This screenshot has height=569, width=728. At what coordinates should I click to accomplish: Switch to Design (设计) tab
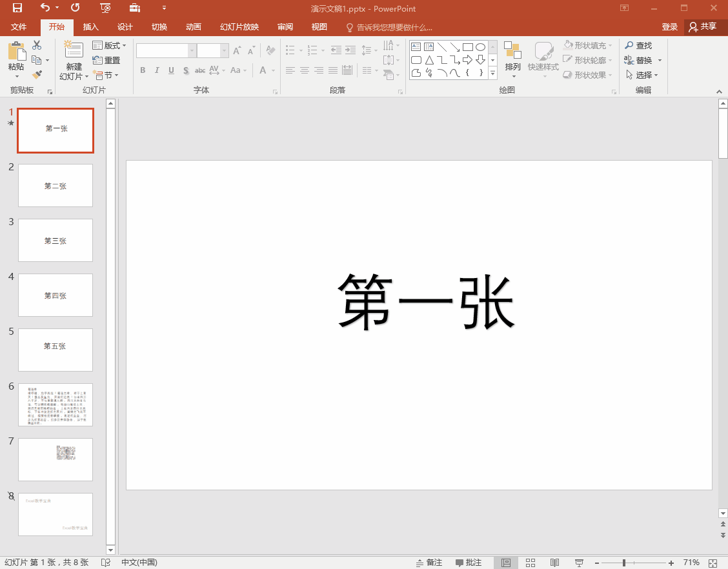(x=125, y=27)
